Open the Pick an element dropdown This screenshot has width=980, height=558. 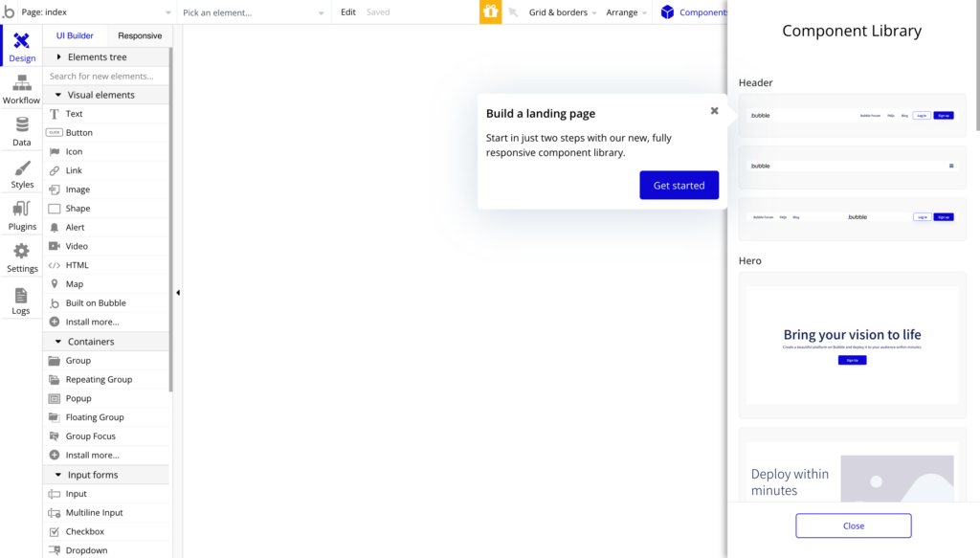(x=253, y=12)
